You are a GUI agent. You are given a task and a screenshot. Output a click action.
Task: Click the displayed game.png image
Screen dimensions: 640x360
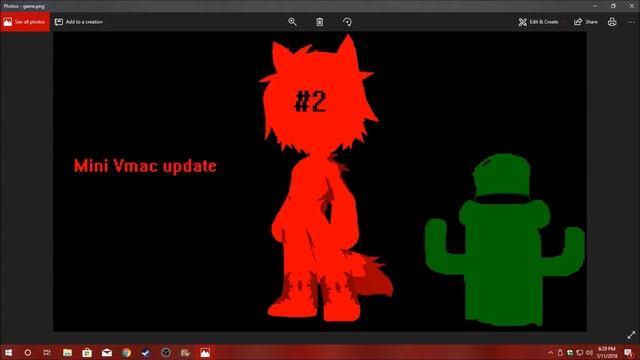tap(320, 182)
